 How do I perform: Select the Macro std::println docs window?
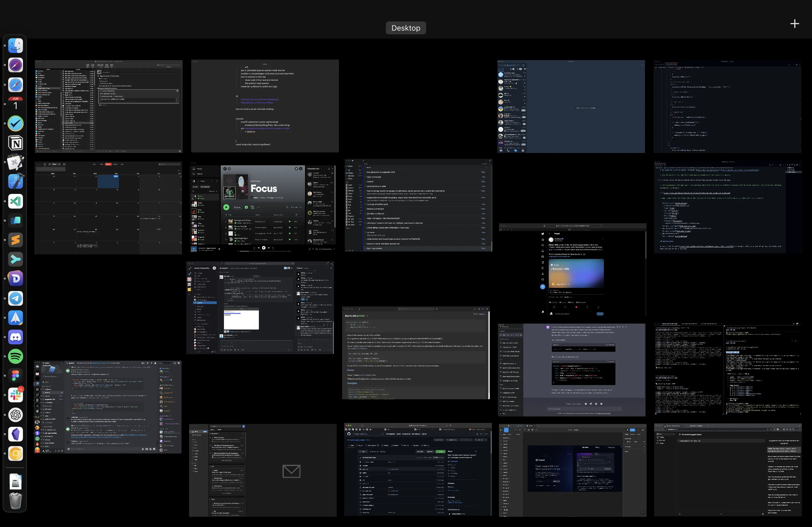point(416,353)
